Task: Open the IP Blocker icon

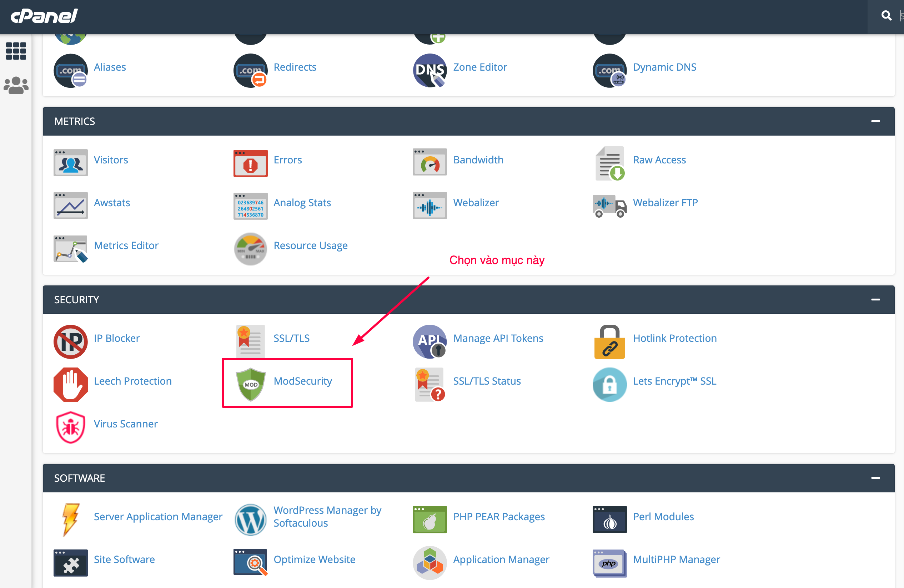Action: coord(71,341)
